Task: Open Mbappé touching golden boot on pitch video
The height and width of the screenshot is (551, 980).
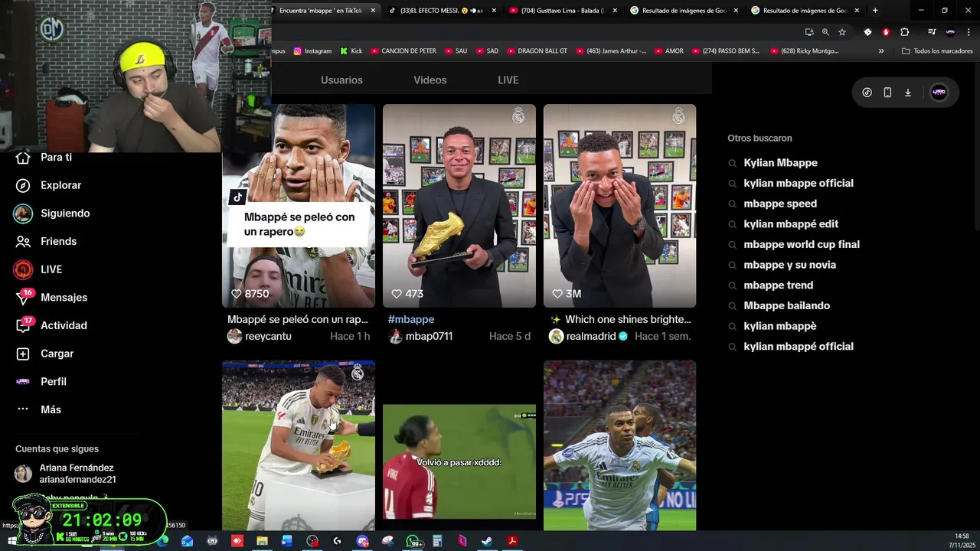Action: pyautogui.click(x=299, y=445)
